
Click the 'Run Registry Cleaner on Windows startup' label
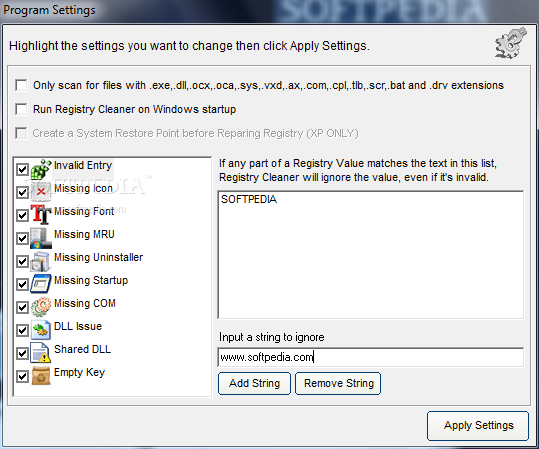134,109
